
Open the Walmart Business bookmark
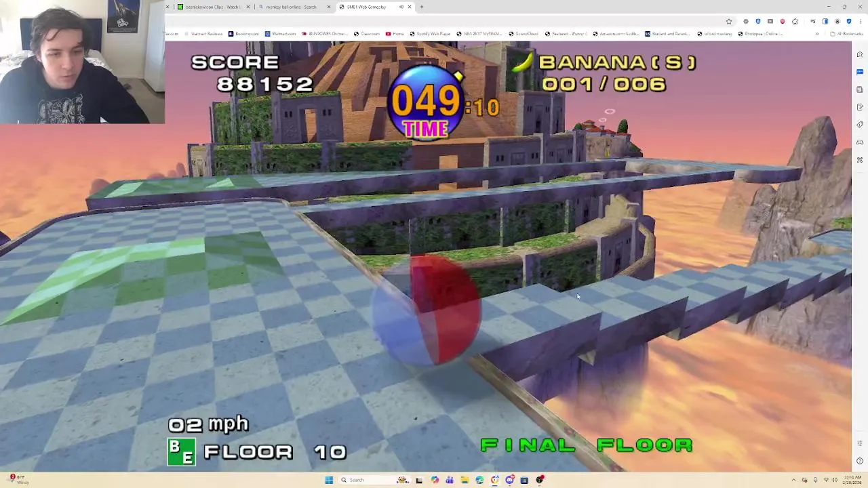[x=203, y=34]
